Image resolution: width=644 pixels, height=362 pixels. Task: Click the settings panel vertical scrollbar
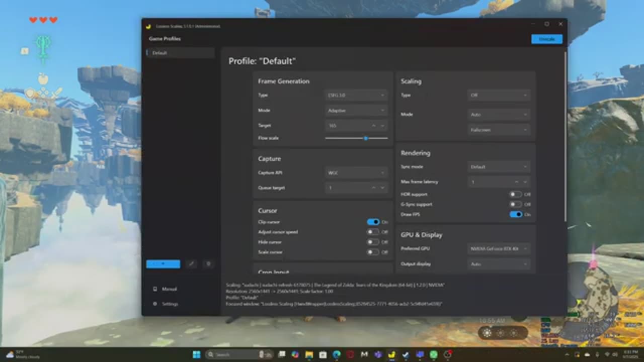pyautogui.click(x=566, y=136)
